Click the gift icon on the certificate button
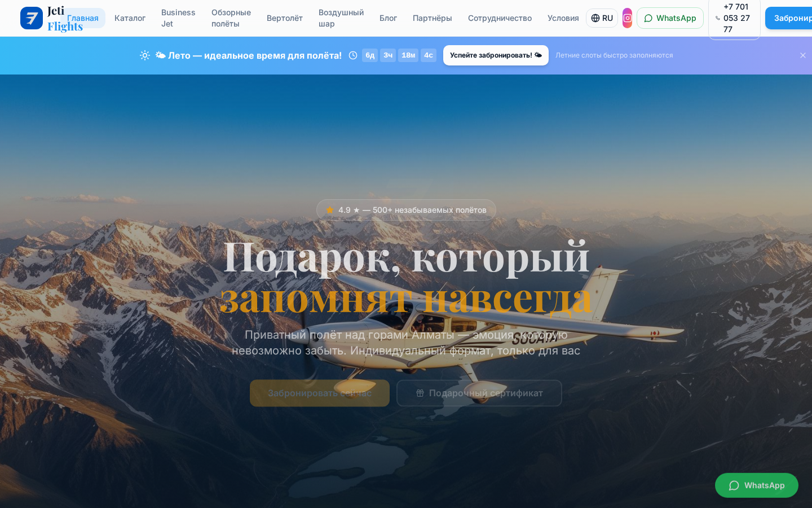This screenshot has width=812, height=508. tap(420, 393)
